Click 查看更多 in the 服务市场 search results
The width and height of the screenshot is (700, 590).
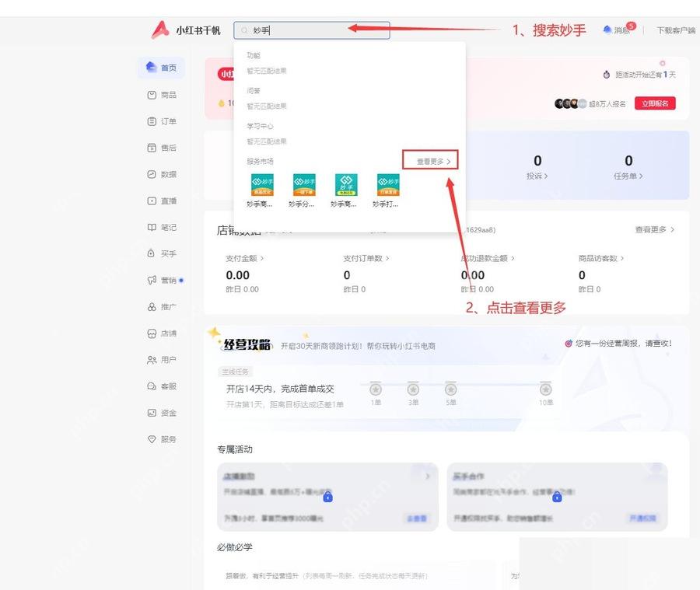coord(433,162)
